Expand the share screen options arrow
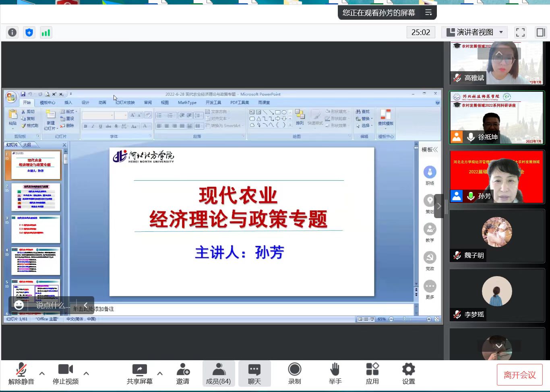The height and width of the screenshot is (392, 550). click(160, 373)
